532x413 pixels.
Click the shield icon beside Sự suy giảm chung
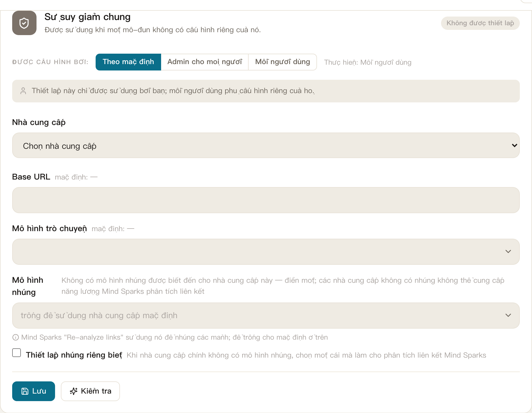click(x=24, y=23)
